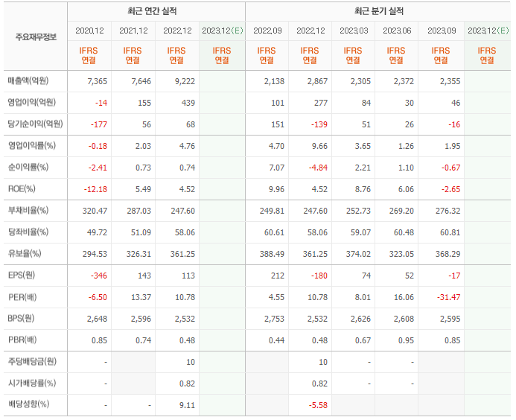Click the 2023.12(E) annual estimate header

point(223,31)
